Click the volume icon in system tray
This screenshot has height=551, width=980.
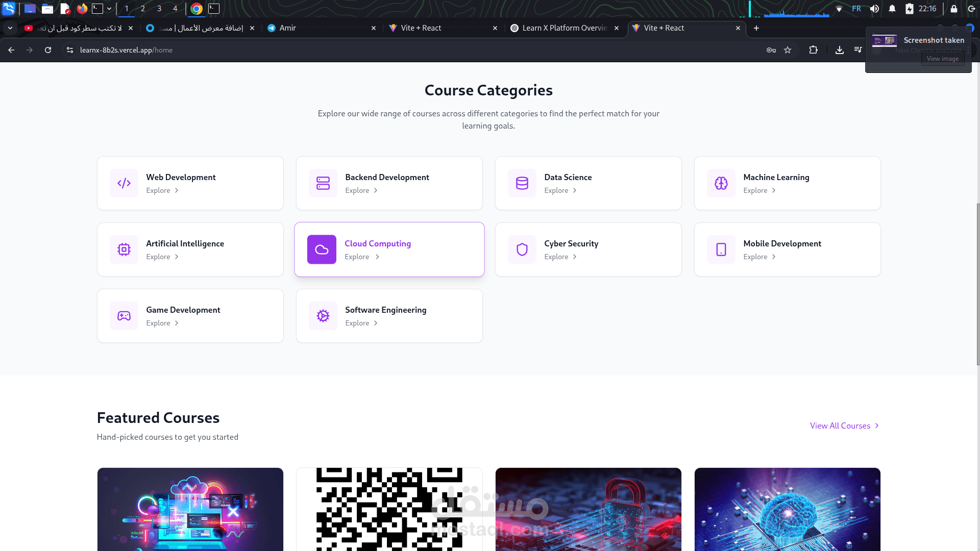tap(874, 9)
